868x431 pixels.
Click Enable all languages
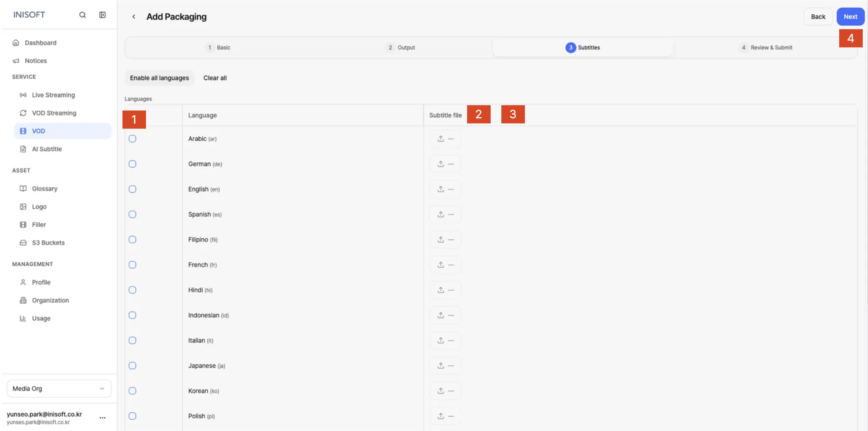[x=159, y=78]
